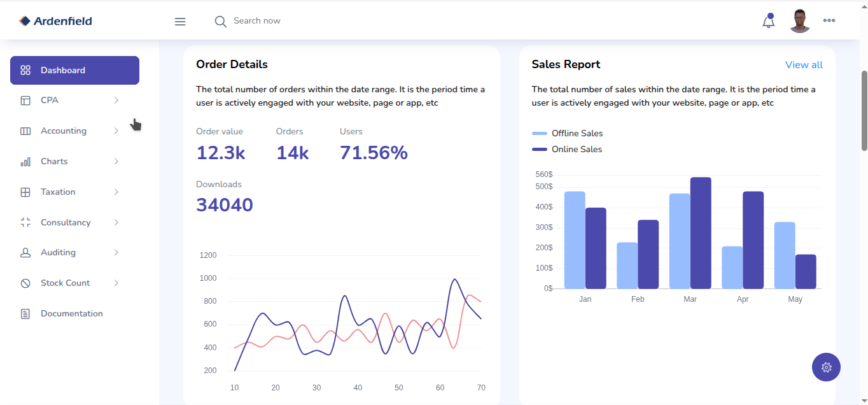This screenshot has height=405, width=868.
Task: Open the Consultancy sidebar item
Action: pos(66,223)
